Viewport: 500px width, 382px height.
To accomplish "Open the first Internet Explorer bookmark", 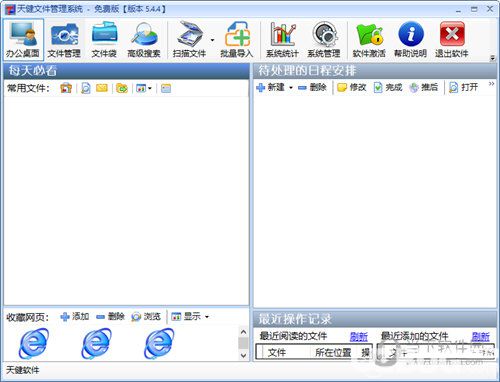I will tap(34, 343).
